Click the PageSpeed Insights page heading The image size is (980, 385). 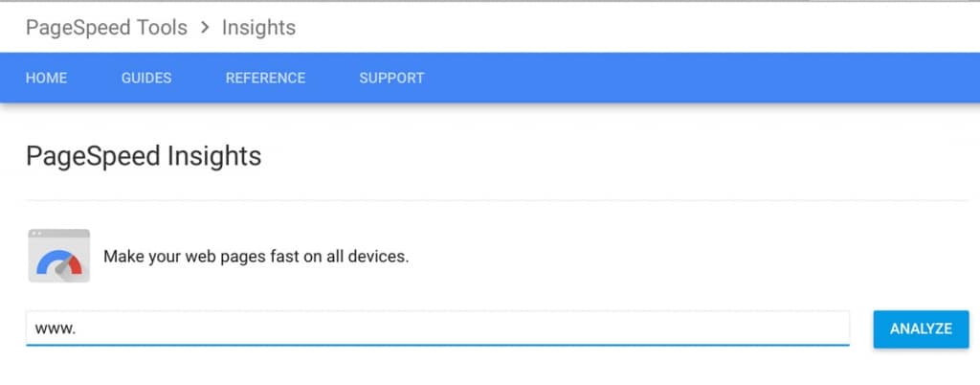pos(144,156)
